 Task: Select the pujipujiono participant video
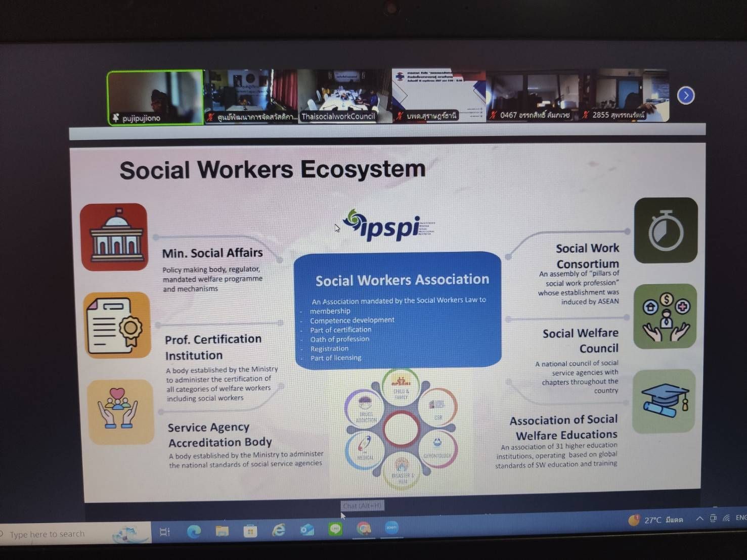coord(155,98)
